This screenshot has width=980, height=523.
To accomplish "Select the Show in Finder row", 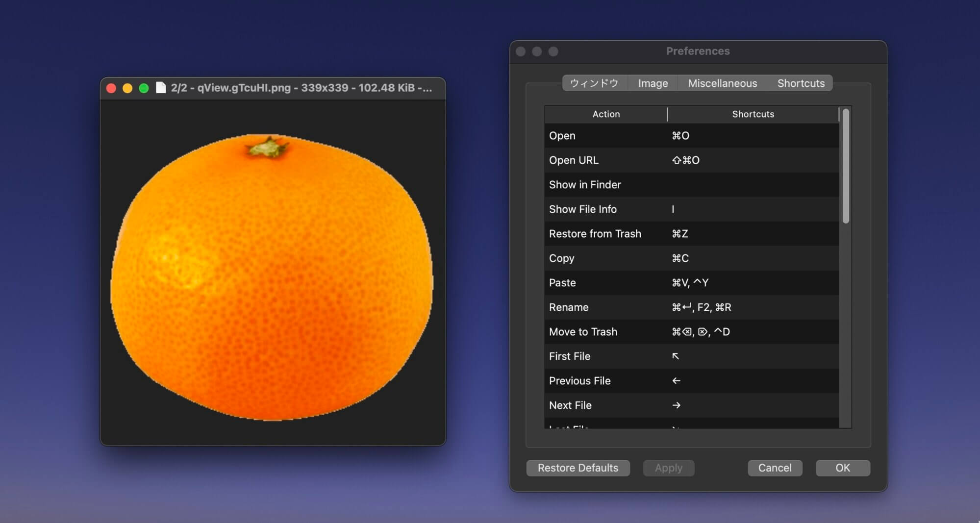I will [x=692, y=185].
